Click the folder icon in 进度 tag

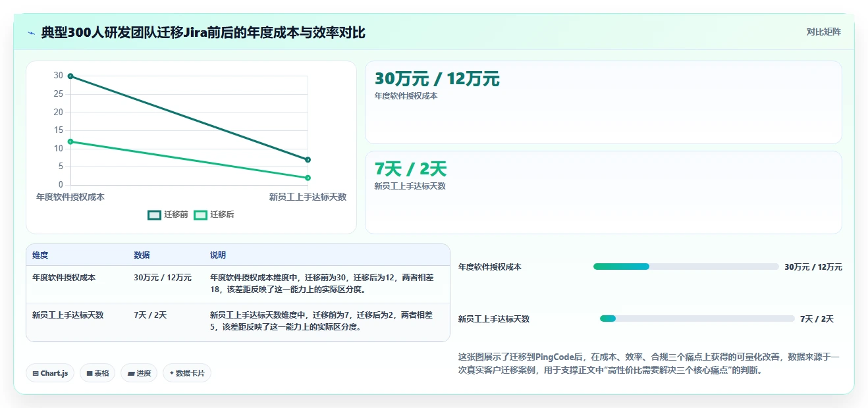tap(130, 373)
